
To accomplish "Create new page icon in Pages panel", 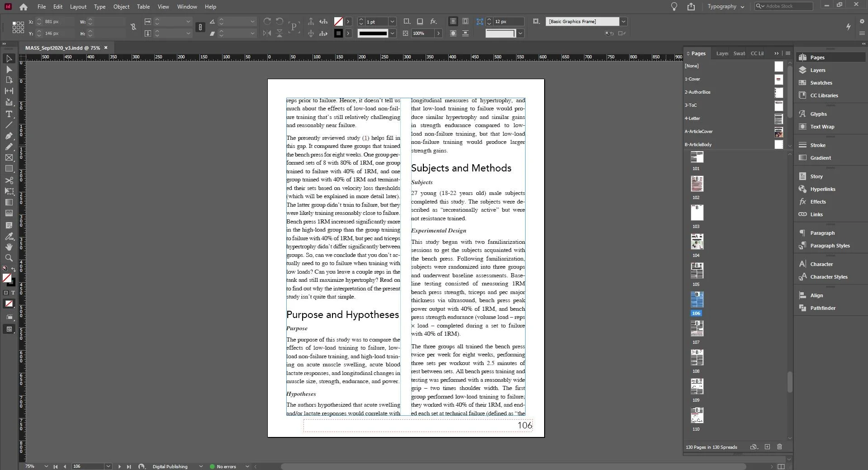I will (767, 447).
